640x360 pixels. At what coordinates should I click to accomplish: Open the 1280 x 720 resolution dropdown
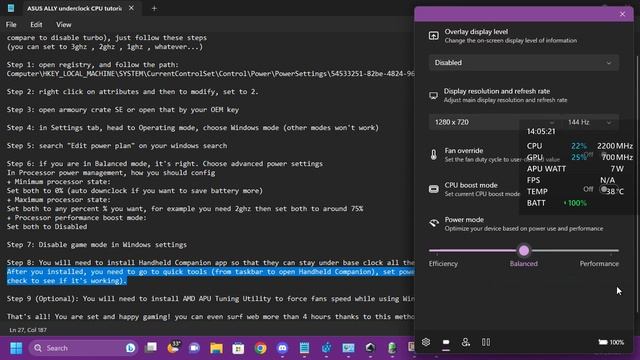[494, 122]
